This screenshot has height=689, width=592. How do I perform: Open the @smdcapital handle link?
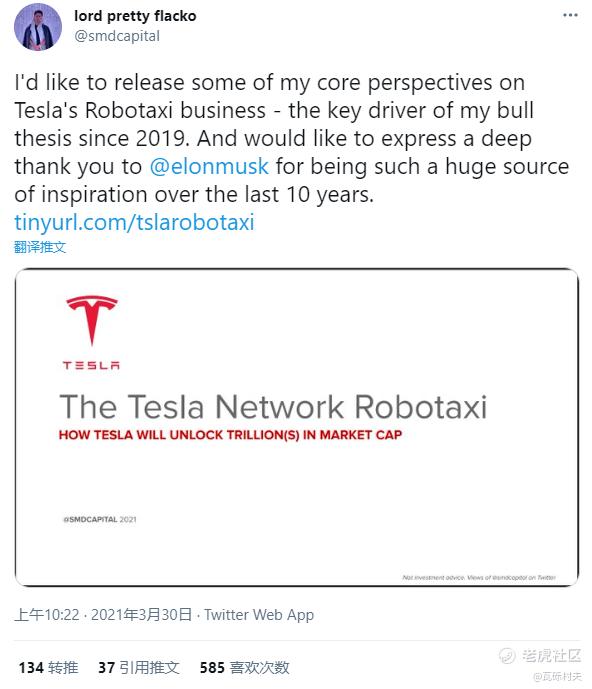[x=117, y=36]
